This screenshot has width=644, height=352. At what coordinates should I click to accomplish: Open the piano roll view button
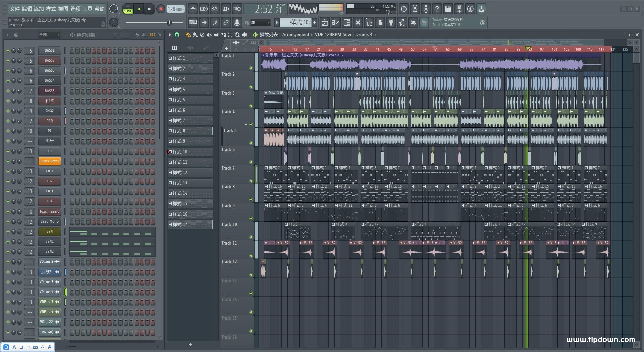[x=335, y=23]
